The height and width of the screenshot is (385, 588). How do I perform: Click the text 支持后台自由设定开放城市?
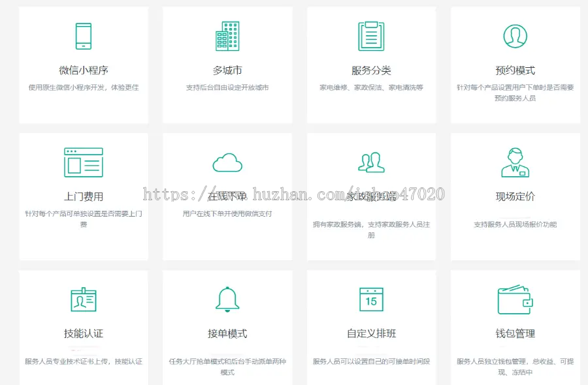coord(227,87)
